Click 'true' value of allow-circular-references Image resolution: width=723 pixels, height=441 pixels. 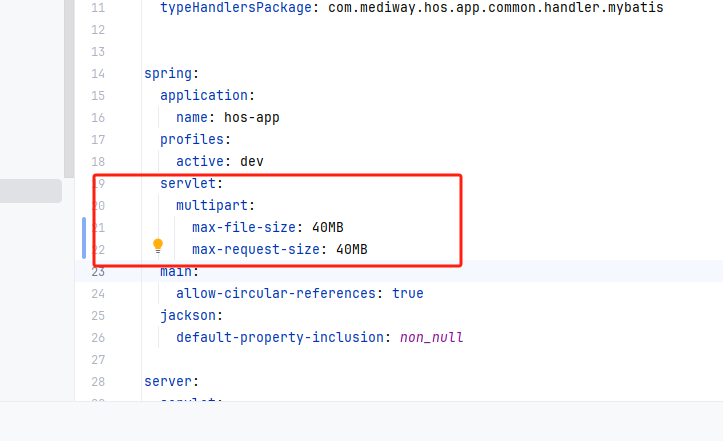coord(407,293)
